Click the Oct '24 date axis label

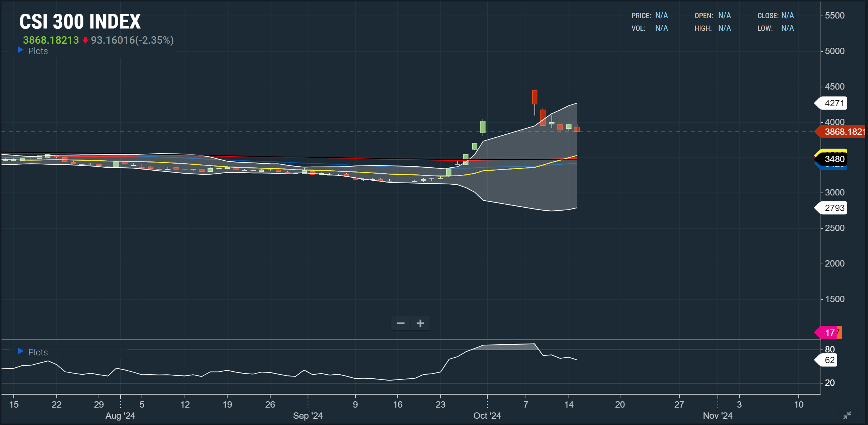(487, 416)
